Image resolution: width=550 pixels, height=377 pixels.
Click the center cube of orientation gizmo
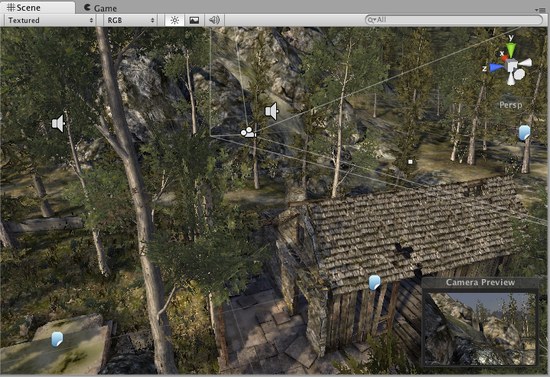(x=511, y=65)
